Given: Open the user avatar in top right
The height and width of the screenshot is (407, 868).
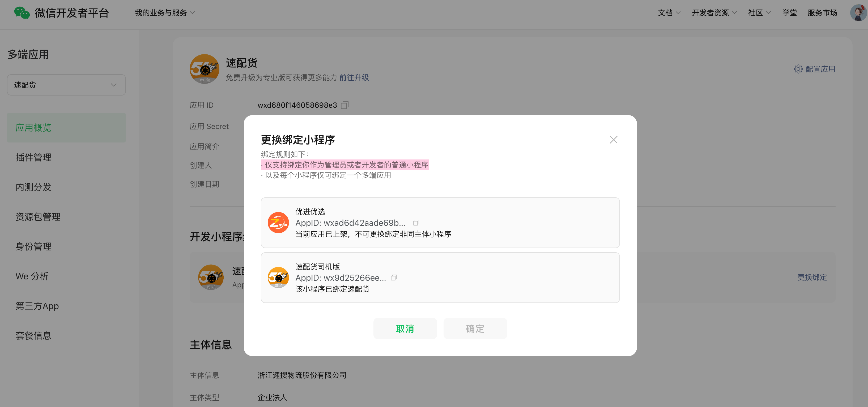Looking at the screenshot, I should (x=858, y=13).
